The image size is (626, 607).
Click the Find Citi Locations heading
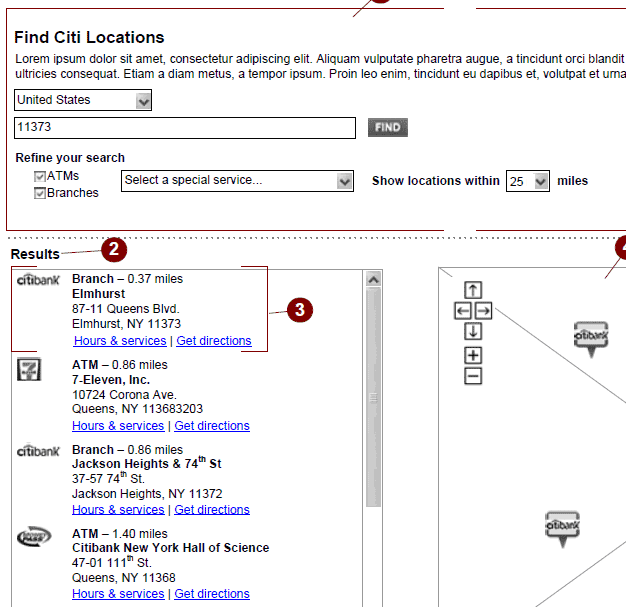89,38
